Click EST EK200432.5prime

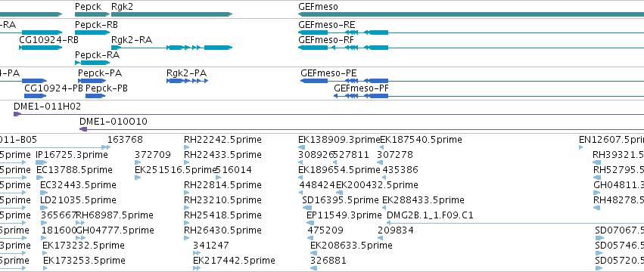coord(377,185)
